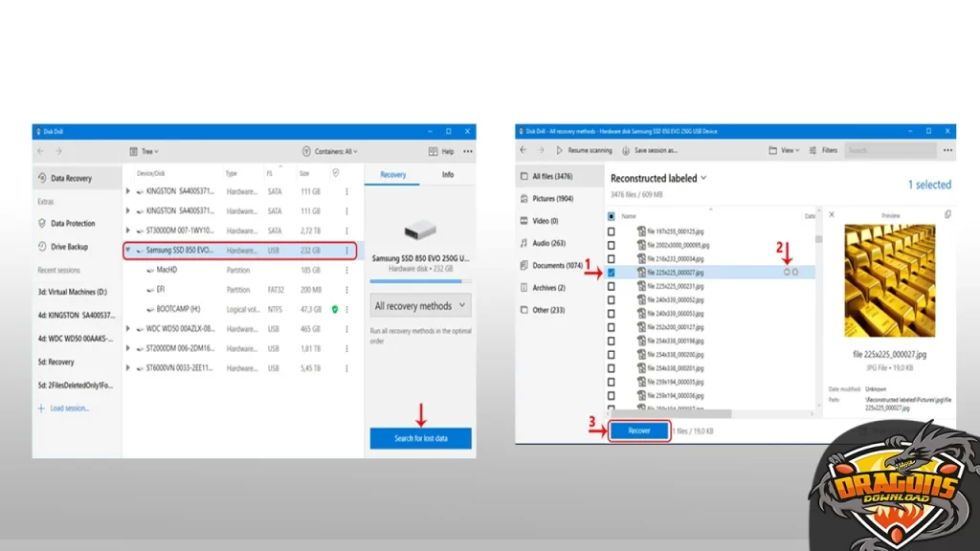Switch to the Info tab
The height and width of the screenshot is (551, 980).
tap(448, 175)
